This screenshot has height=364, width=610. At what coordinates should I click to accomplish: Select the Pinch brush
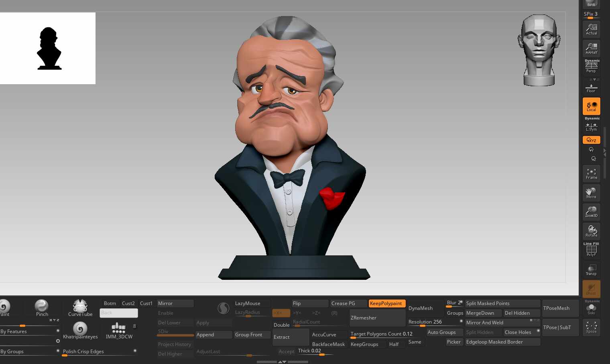point(42,308)
